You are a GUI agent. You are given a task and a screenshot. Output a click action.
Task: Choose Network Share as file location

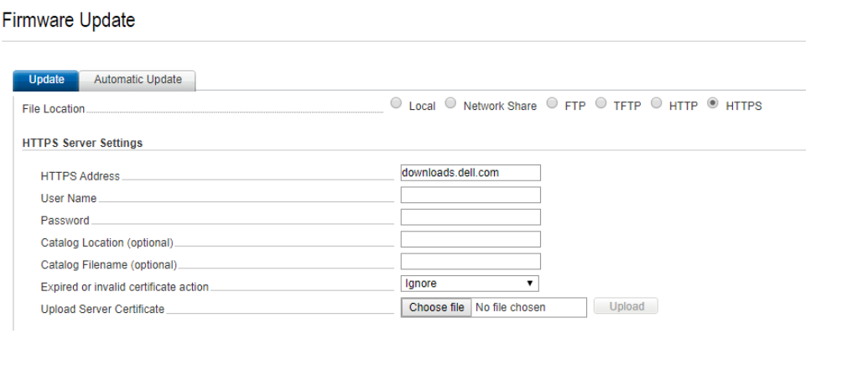pos(450,104)
